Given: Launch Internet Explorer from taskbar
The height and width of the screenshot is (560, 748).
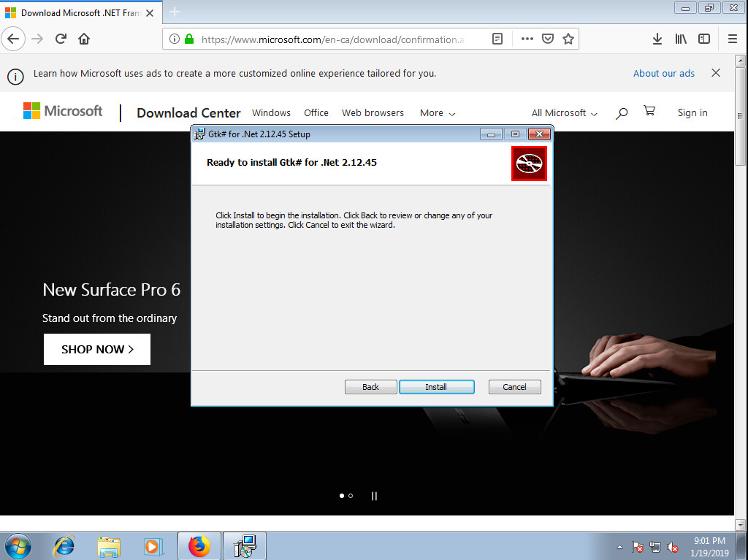Looking at the screenshot, I should 64,546.
